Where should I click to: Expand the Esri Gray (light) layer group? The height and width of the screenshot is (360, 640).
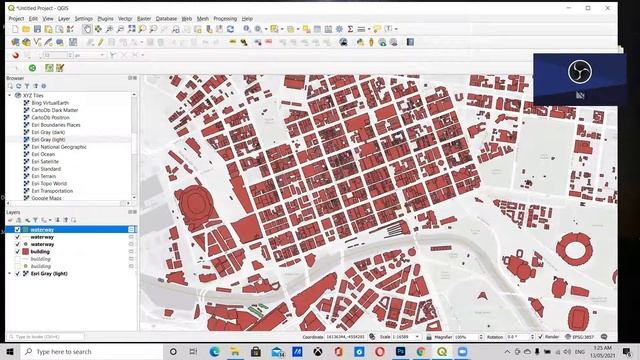coord(10,273)
